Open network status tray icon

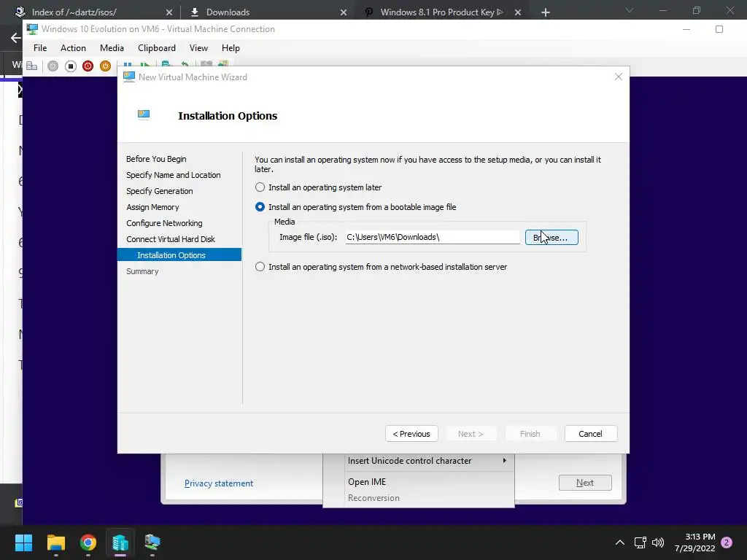(640, 542)
